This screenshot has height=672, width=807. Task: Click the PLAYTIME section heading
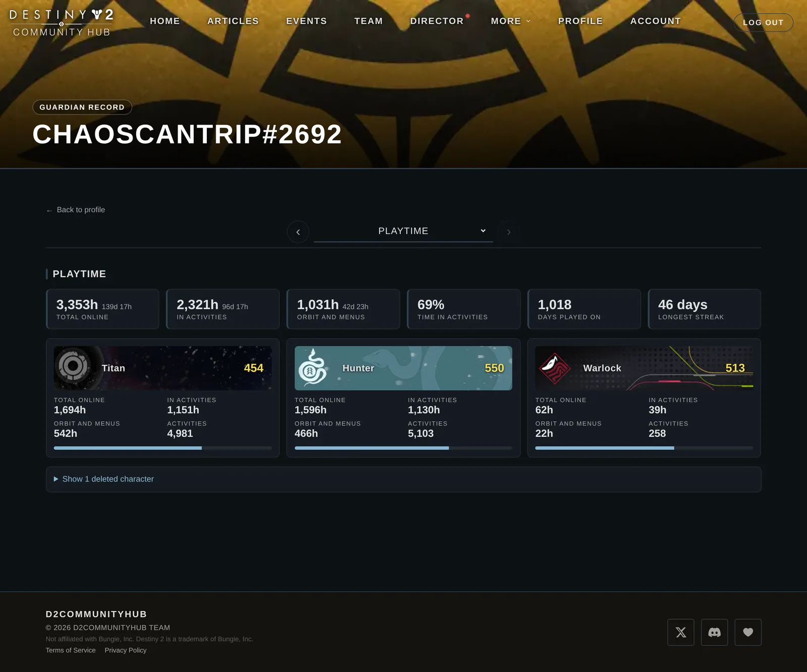click(x=80, y=274)
